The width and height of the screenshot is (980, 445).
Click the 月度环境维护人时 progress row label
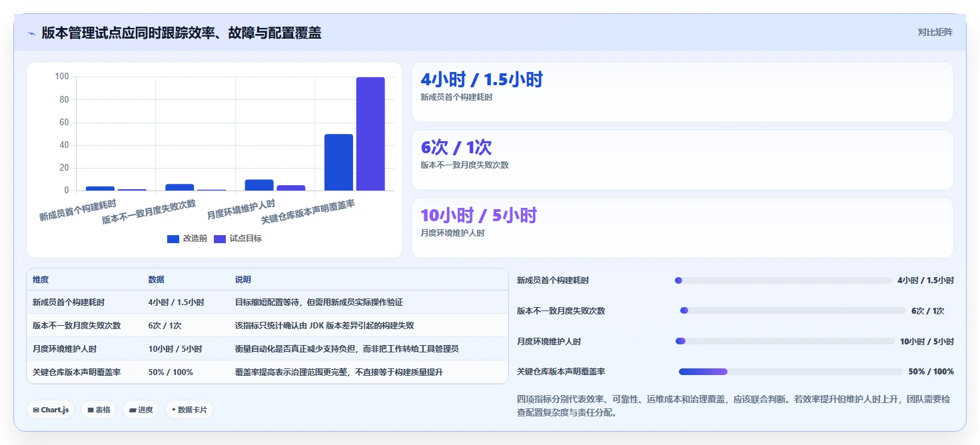[x=549, y=342]
